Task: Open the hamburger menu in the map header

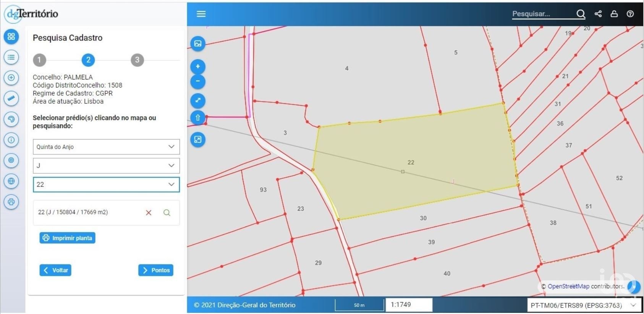Action: pos(201,14)
